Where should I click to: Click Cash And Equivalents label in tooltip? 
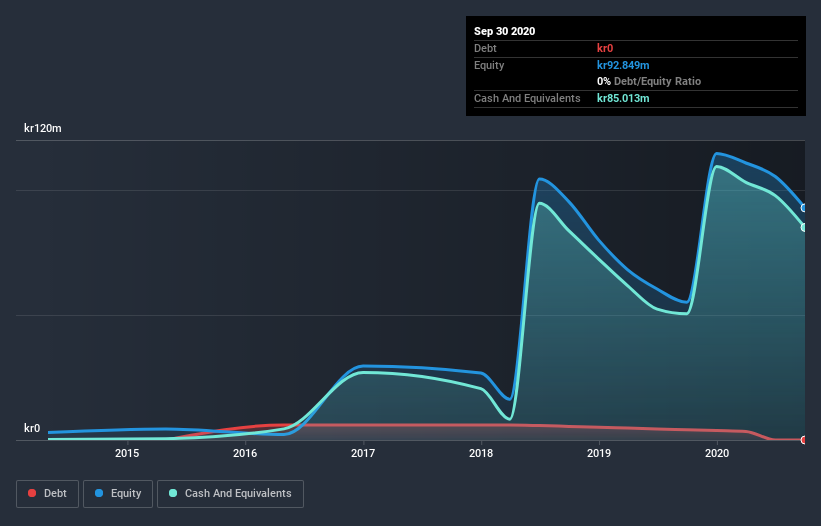click(527, 98)
